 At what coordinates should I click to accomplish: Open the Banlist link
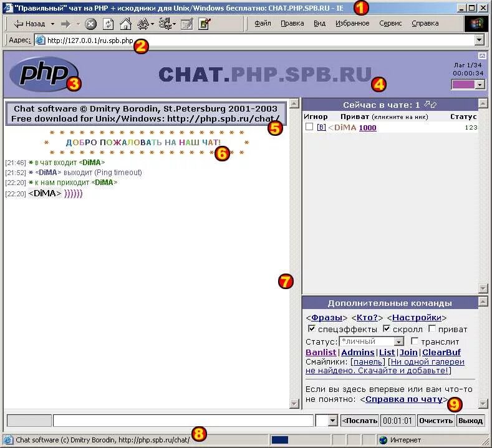click(x=321, y=352)
